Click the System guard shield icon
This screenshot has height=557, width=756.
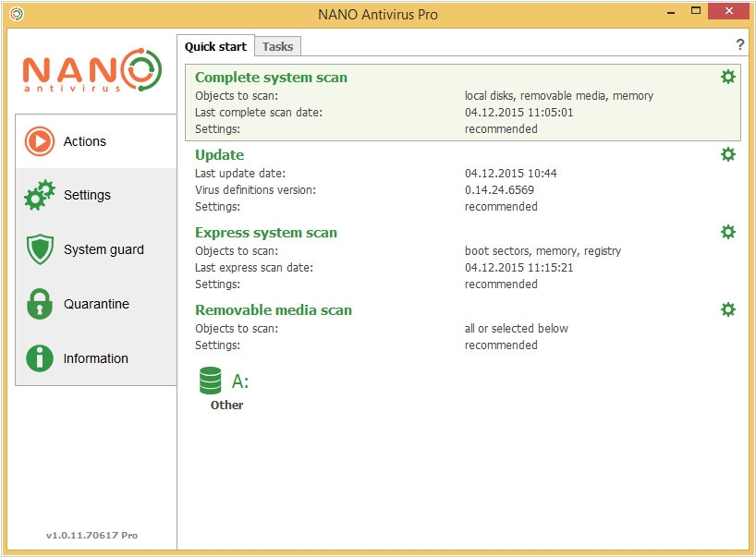coord(40,249)
